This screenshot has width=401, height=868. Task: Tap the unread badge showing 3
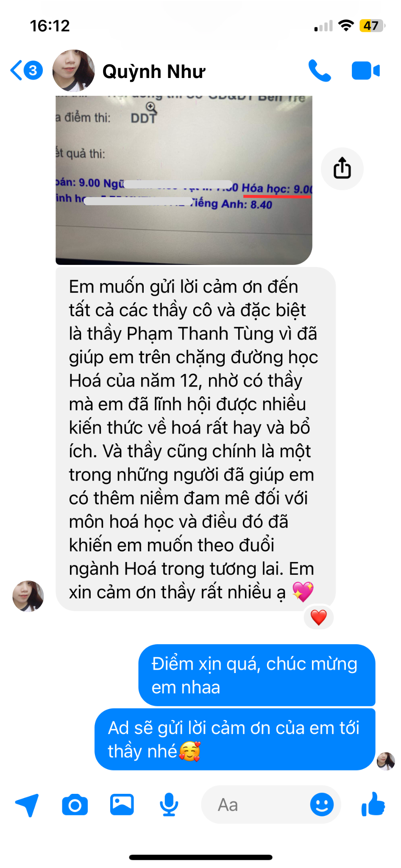33,70
